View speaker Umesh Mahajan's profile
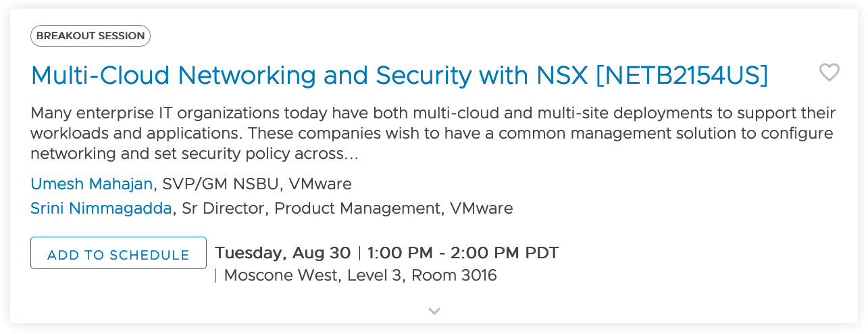This screenshot has width=868, height=334. click(92, 184)
